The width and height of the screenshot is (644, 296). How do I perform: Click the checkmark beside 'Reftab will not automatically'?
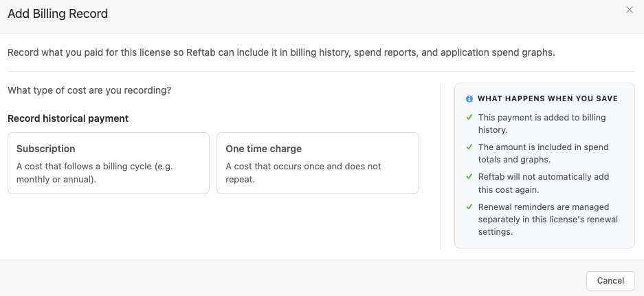[x=469, y=177]
